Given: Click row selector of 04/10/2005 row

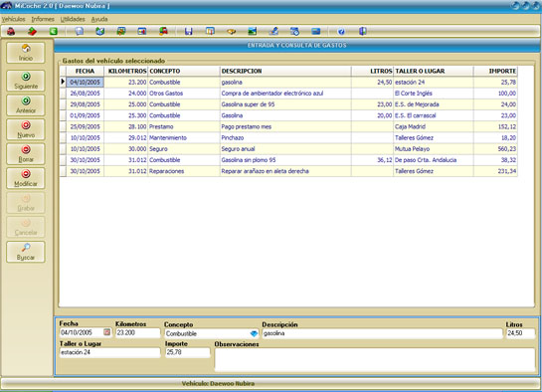Looking at the screenshot, I should (63, 82).
